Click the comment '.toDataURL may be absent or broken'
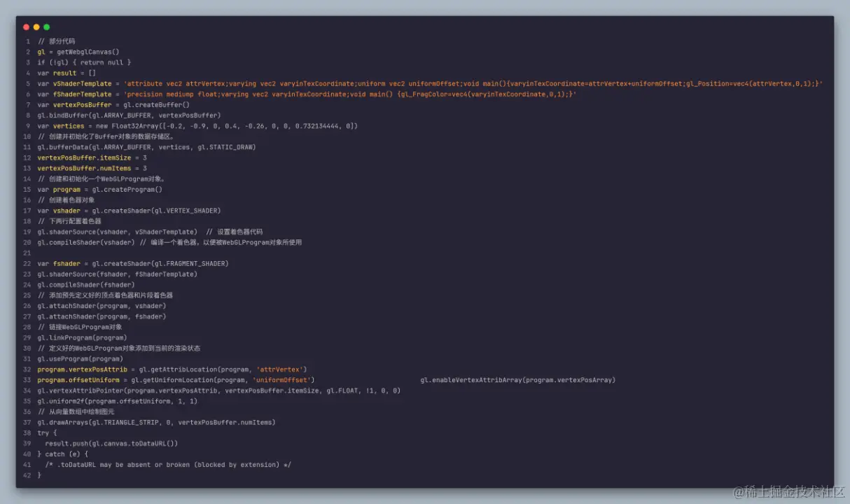The width and height of the screenshot is (850, 504). 168,465
